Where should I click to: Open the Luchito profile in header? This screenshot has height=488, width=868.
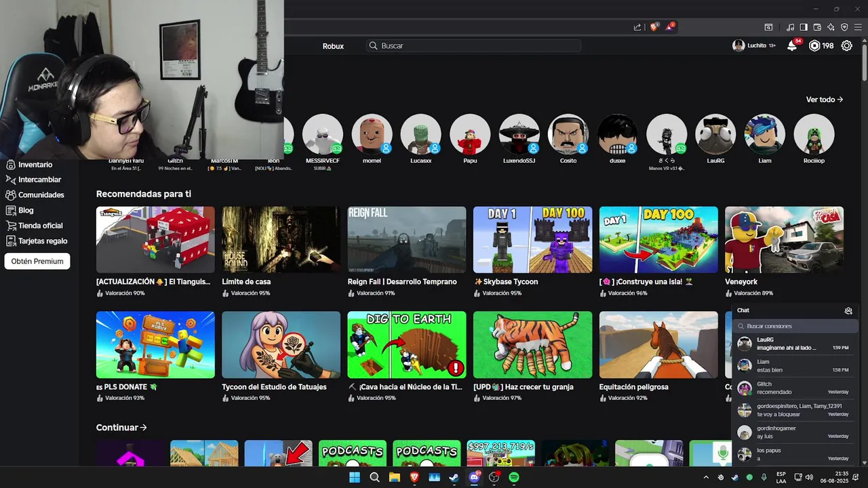tap(753, 45)
